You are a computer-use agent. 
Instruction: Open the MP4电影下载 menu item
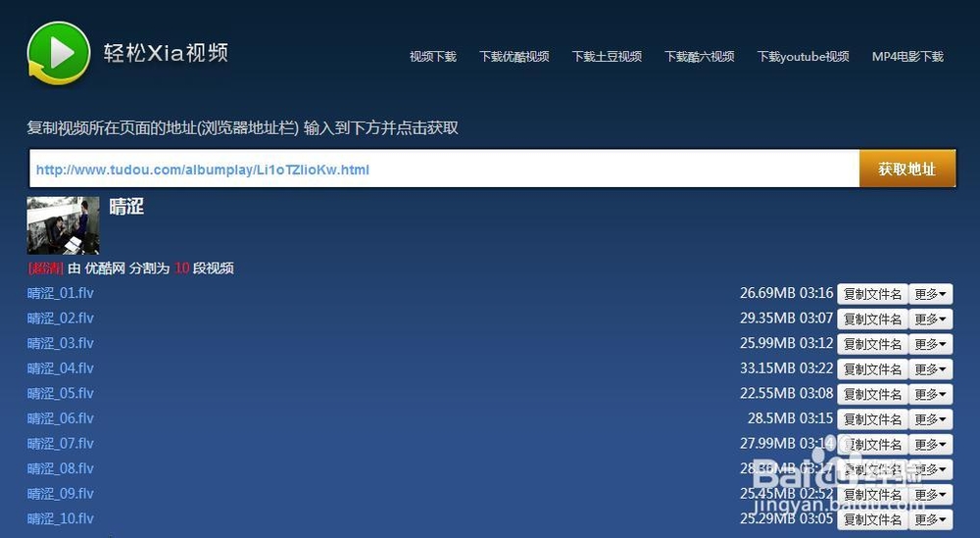click(x=907, y=57)
